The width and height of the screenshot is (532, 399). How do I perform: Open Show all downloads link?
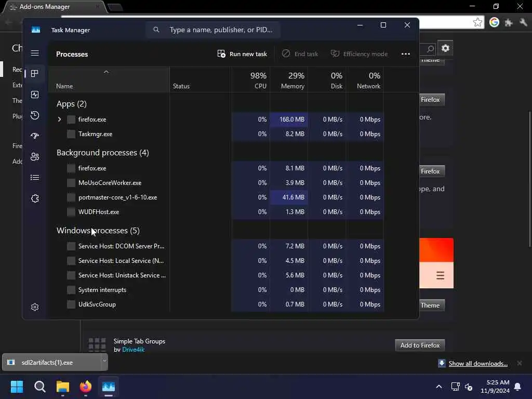click(x=478, y=364)
